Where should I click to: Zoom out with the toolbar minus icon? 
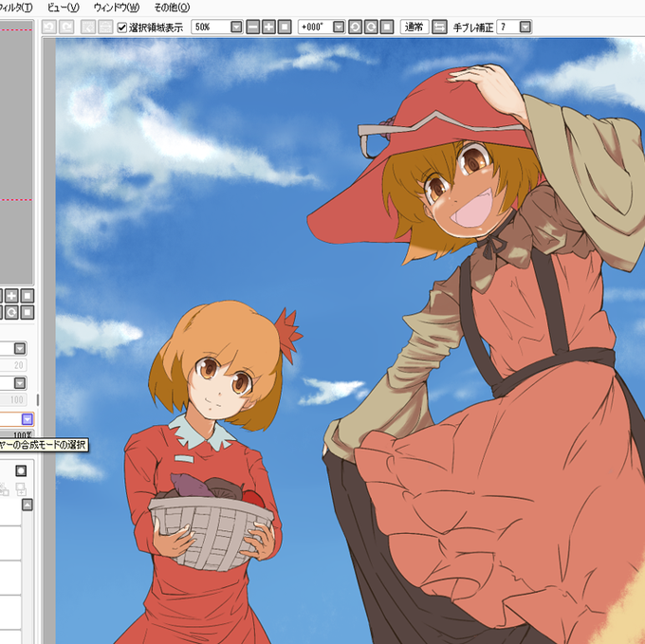coord(253,28)
